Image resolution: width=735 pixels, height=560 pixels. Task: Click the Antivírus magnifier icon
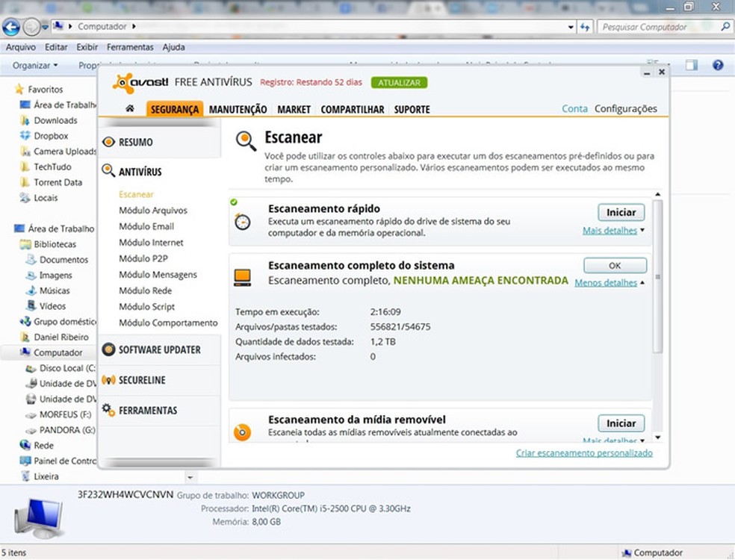108,170
